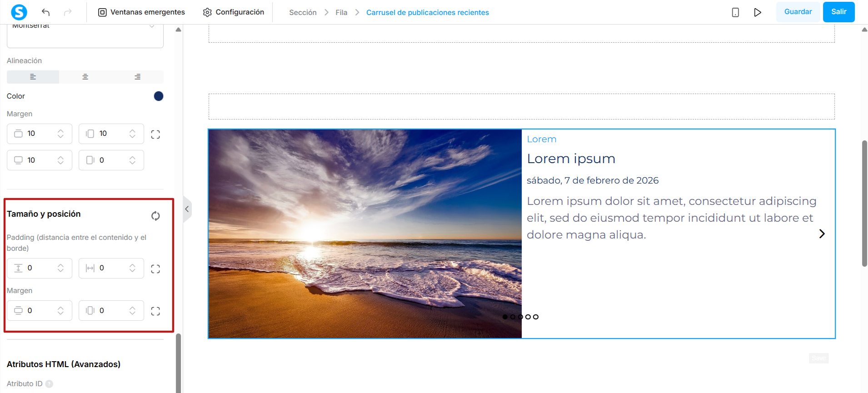
Task: Open the dark blue Color swatch
Action: click(159, 96)
